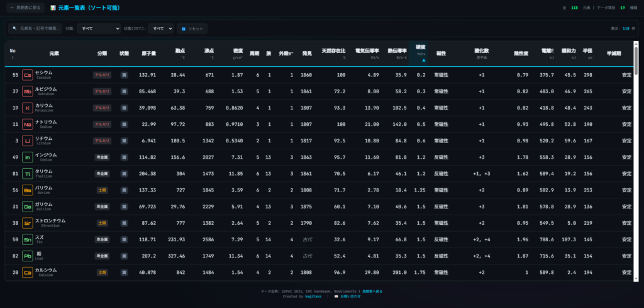Image resolution: width=644 pixels, height=308 pixels.
Task: Click the リセット reset button
Action: (x=192, y=28)
